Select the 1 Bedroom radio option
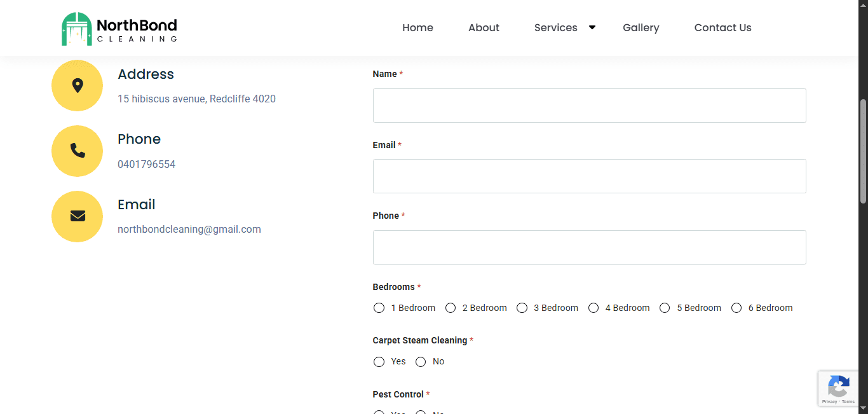868x414 pixels. 379,308
